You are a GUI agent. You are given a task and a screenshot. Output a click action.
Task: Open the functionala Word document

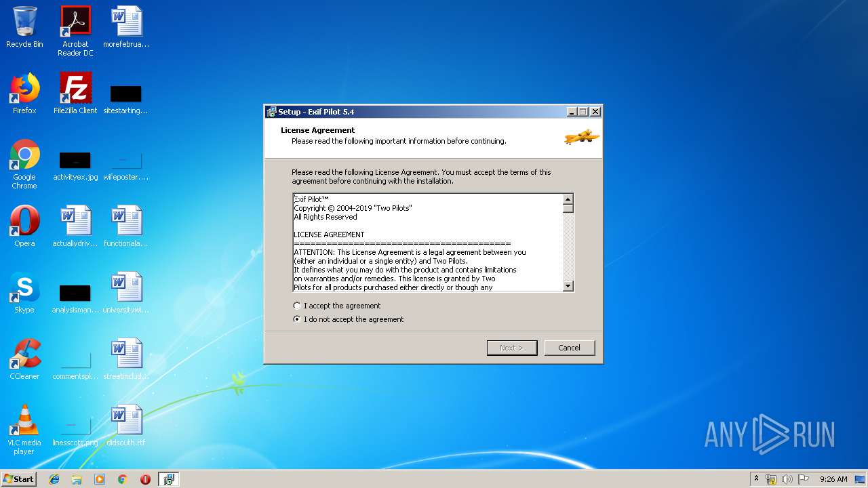126,227
